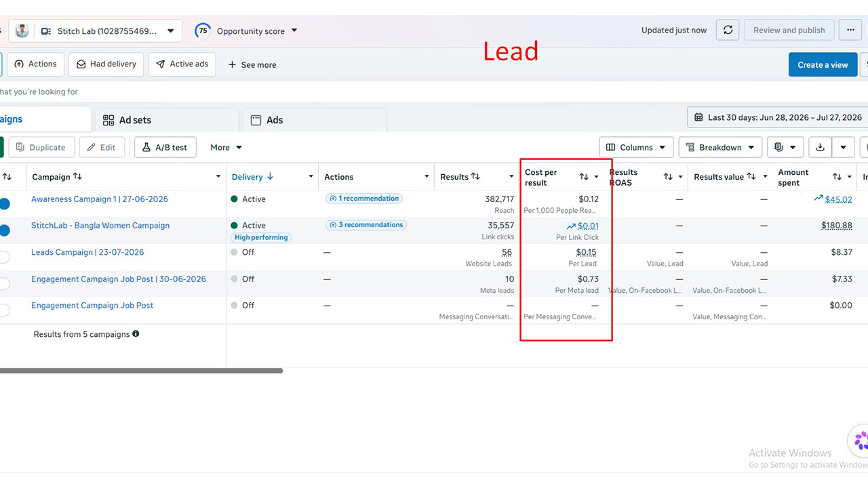Switch to the Ads tab

click(x=315, y=120)
